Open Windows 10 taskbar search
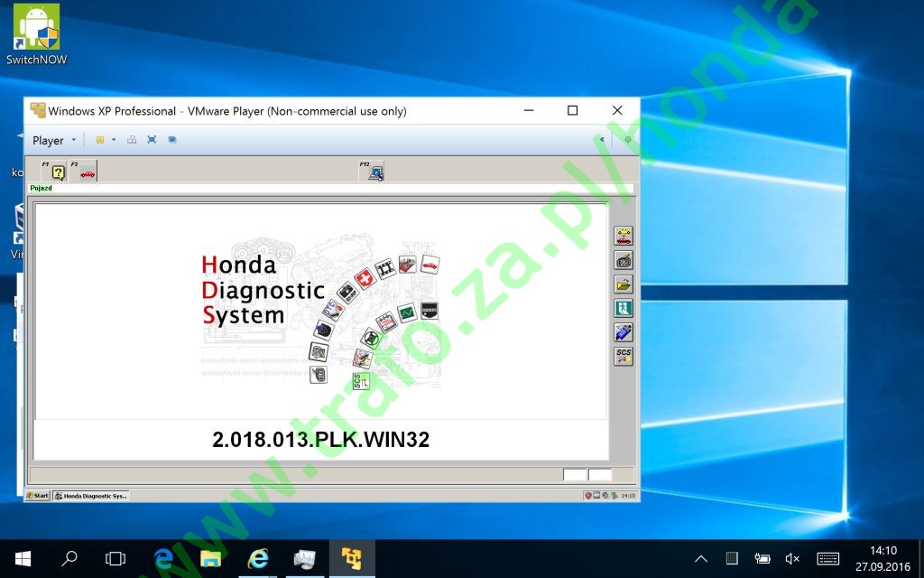Screen dimensions: 924x578 (69, 558)
